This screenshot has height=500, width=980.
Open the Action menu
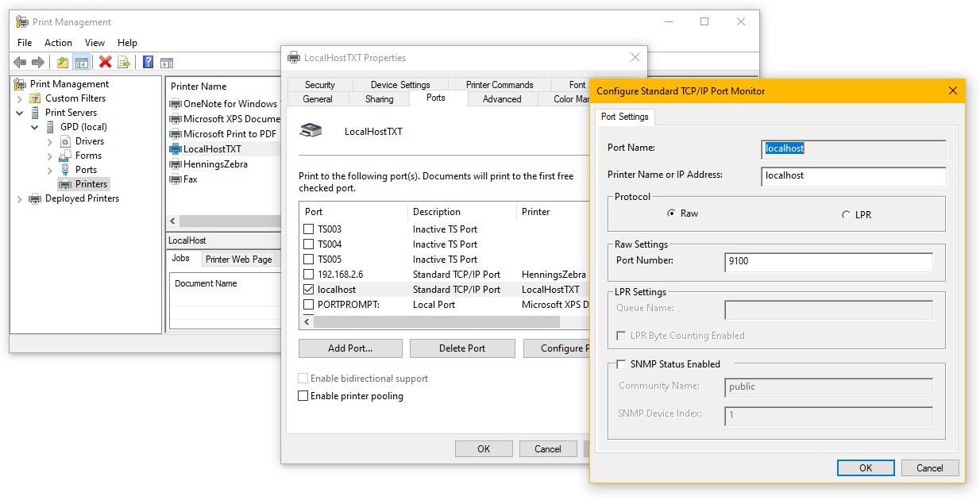click(x=58, y=43)
